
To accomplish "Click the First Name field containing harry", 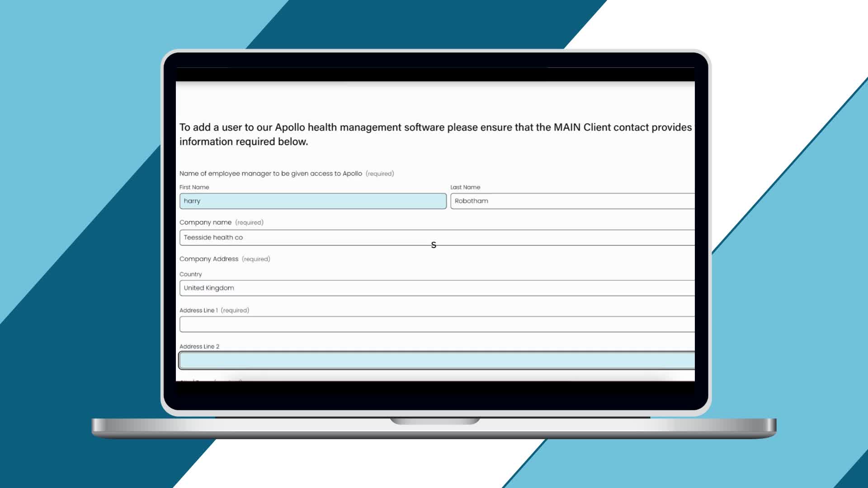I will click(x=313, y=201).
